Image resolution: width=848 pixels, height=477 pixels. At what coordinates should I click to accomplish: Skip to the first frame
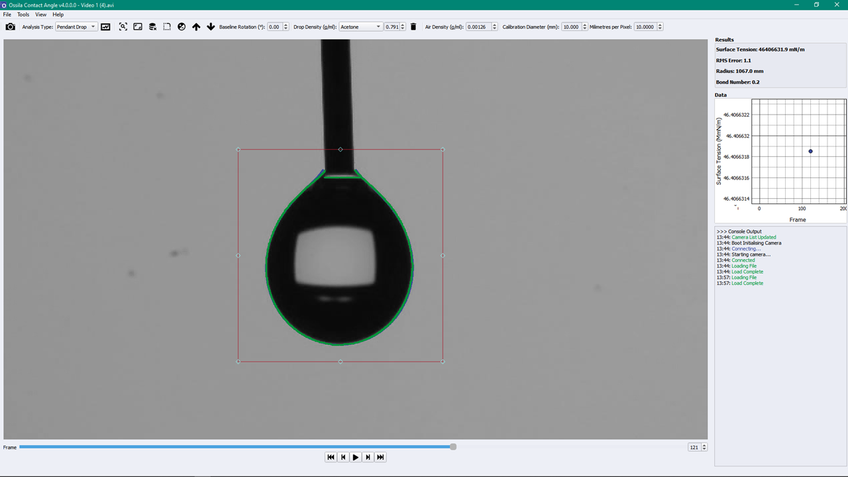pos(331,457)
